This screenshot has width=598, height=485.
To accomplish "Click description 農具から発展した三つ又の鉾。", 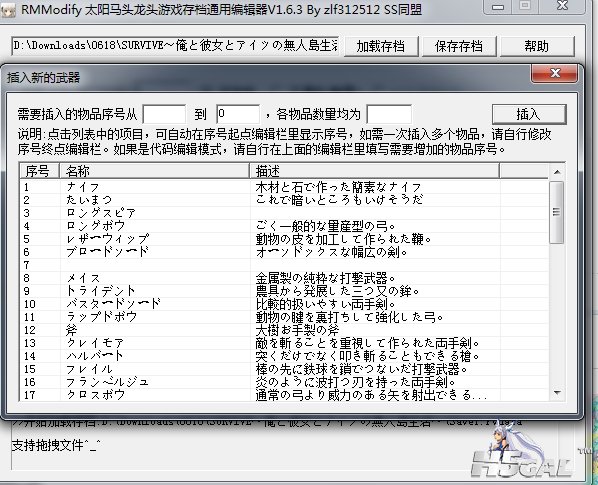I will (x=338, y=291).
